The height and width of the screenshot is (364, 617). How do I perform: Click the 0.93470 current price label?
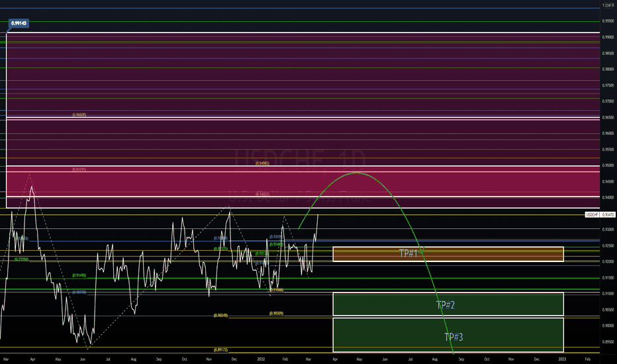coord(608,215)
